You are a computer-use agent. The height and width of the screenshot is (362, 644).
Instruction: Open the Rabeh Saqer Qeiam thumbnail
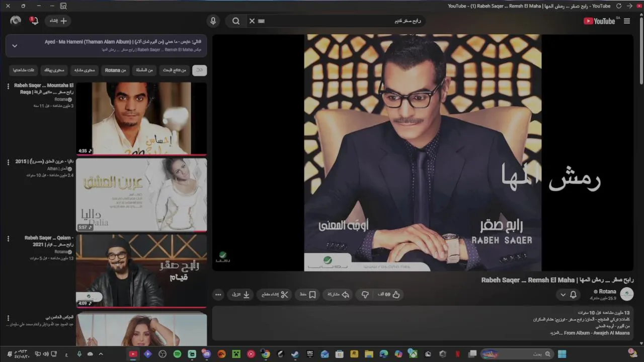tap(141, 270)
